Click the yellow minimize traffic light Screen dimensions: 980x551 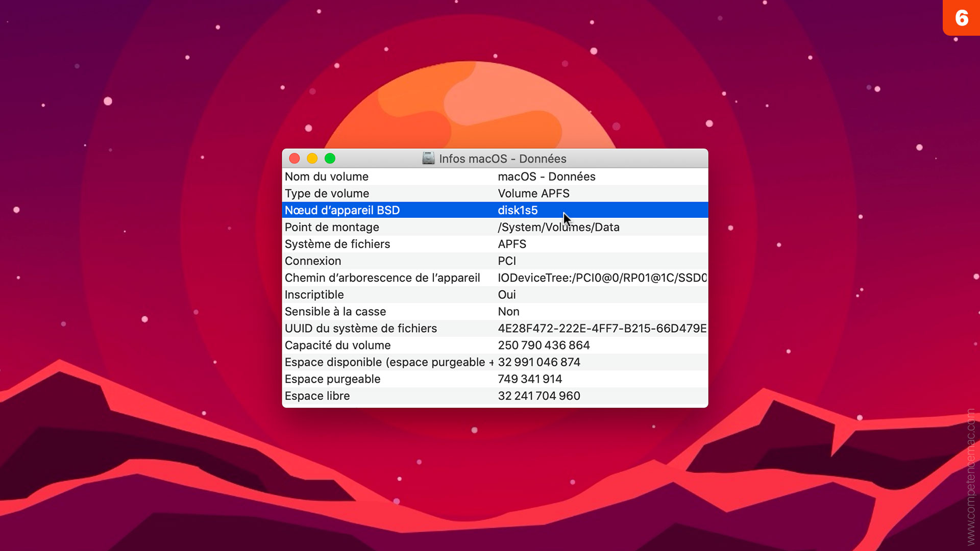312,158
